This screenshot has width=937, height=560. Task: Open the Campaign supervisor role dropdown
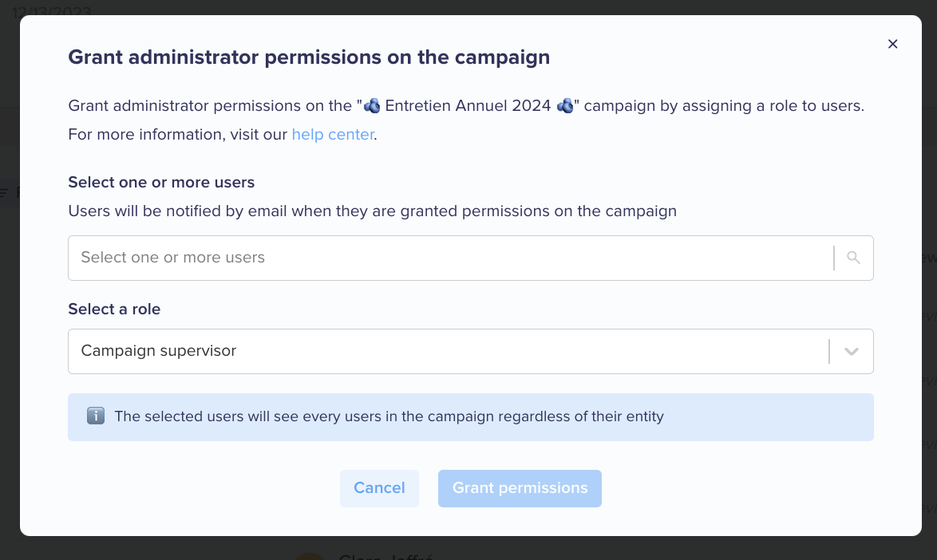click(470, 351)
